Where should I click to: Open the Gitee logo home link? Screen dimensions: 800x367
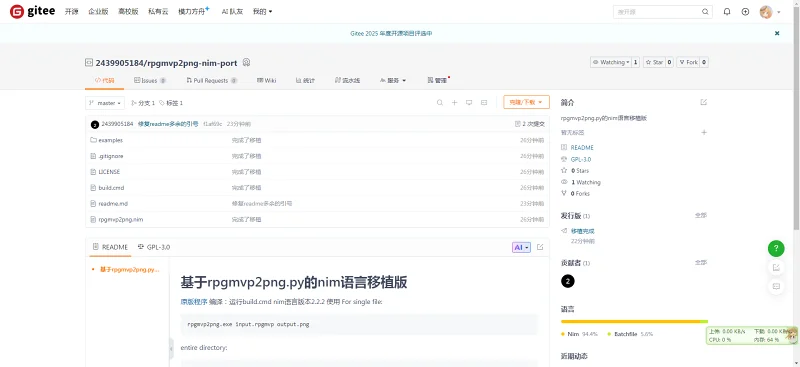pos(32,11)
